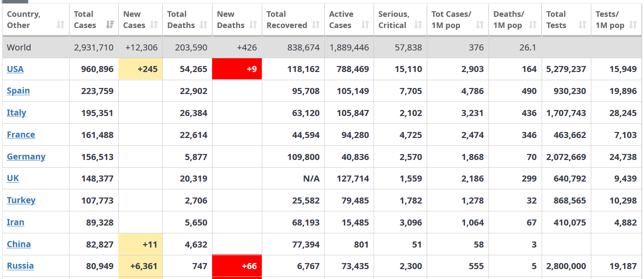Open the Turkey country link
Image resolution: width=644 pixels, height=279 pixels.
(21, 200)
